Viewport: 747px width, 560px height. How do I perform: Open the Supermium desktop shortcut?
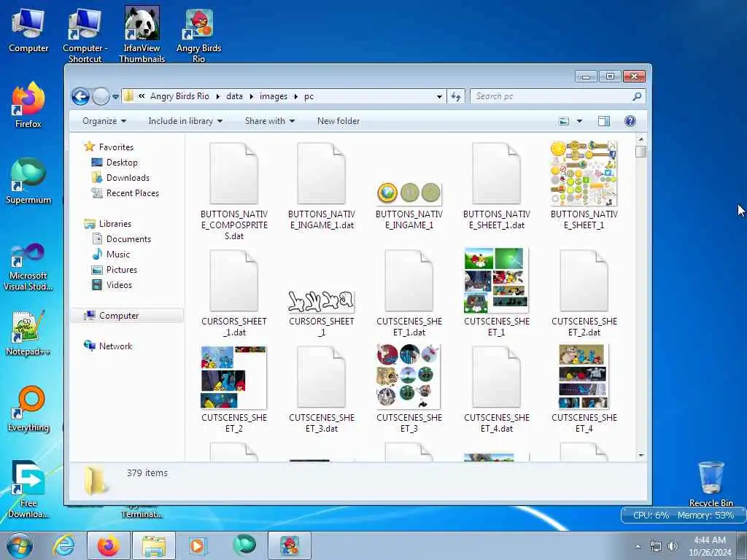28,181
